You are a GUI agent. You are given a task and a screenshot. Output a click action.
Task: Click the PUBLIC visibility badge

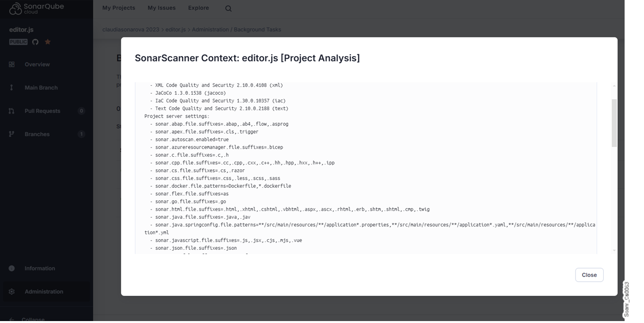pos(17,42)
